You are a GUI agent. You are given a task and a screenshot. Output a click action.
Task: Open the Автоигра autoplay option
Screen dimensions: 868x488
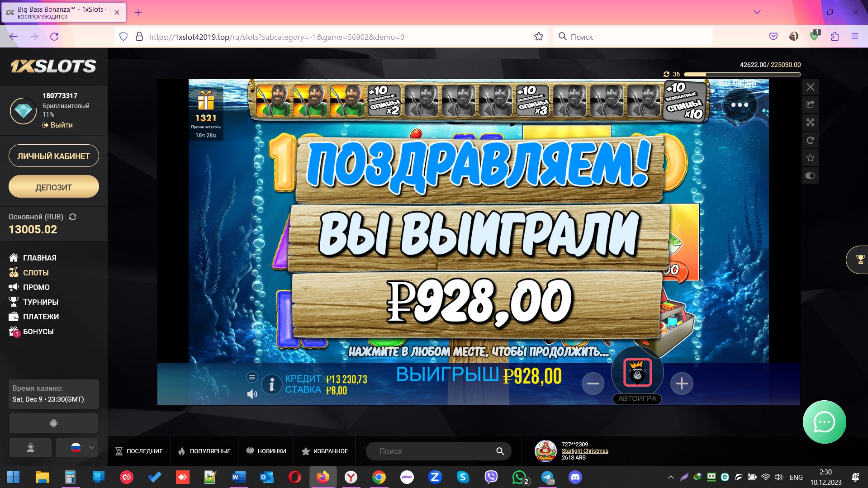coord(637,398)
